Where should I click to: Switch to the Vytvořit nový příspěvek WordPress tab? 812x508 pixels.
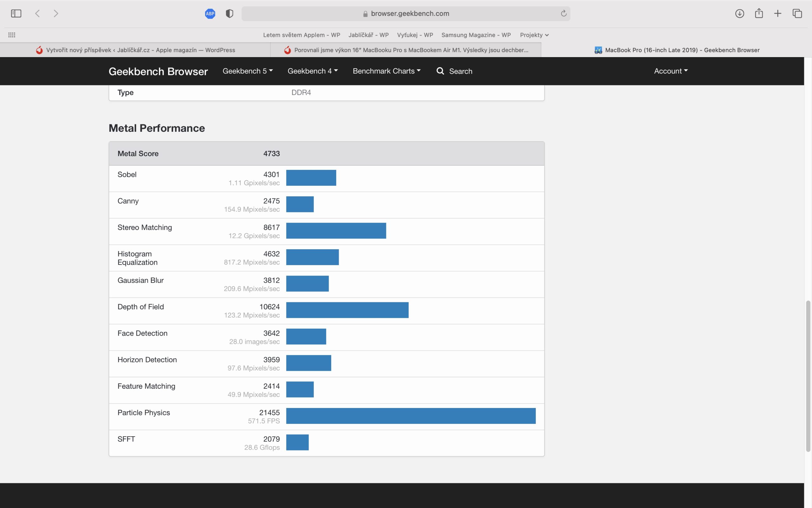(135, 50)
